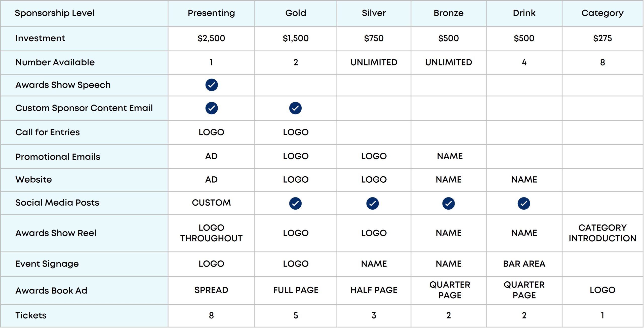Click the Social Media Posts checkmark for Silver
644x328 pixels.
point(373,203)
